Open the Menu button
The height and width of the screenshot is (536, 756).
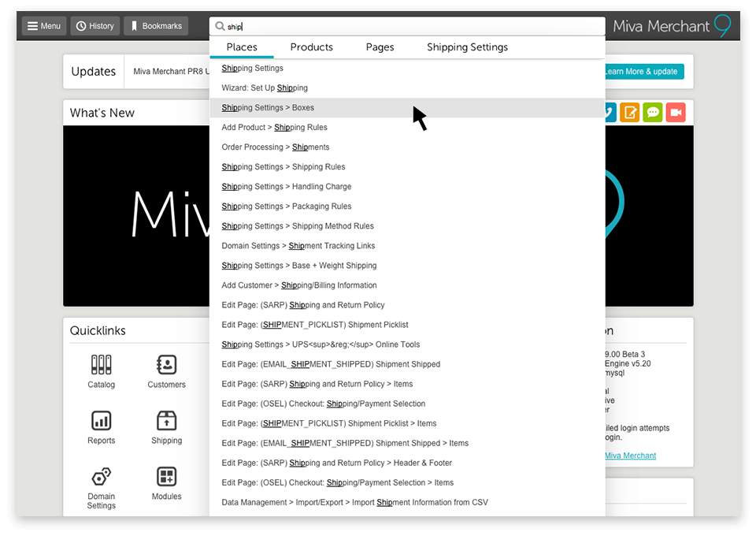point(44,26)
